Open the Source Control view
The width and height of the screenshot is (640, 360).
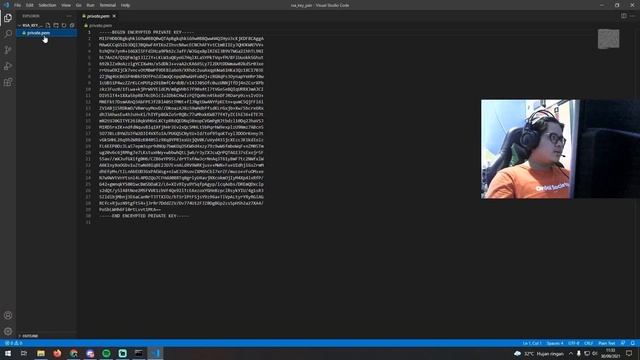(8, 50)
